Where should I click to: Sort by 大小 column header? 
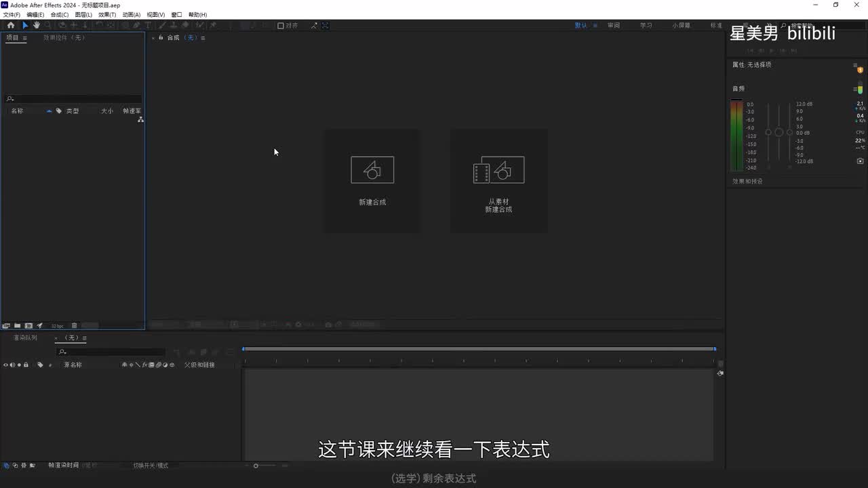point(107,110)
